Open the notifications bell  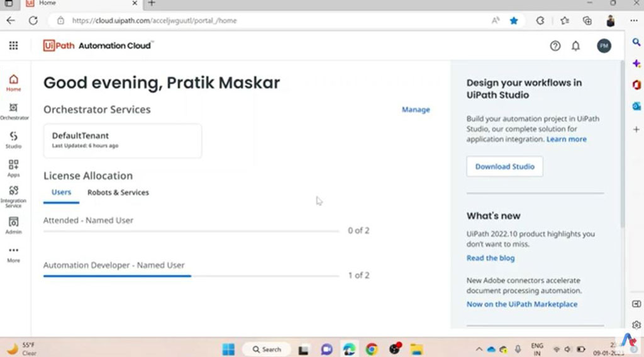[576, 46]
